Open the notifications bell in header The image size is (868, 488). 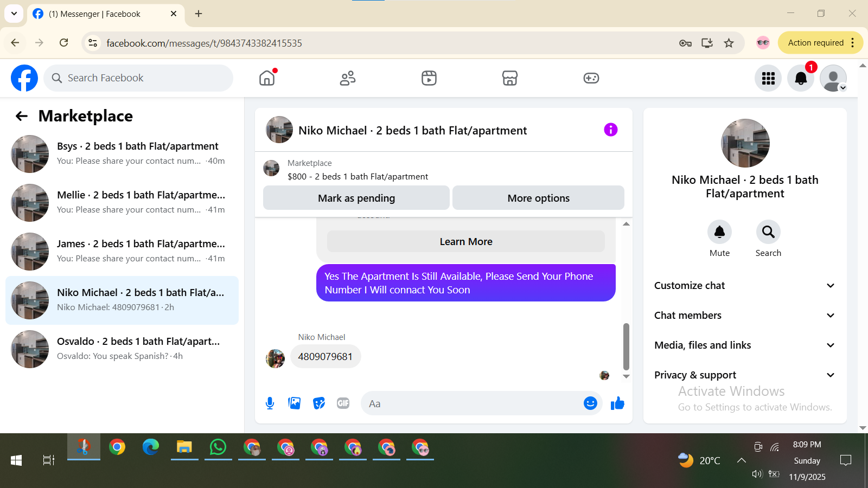(801, 78)
